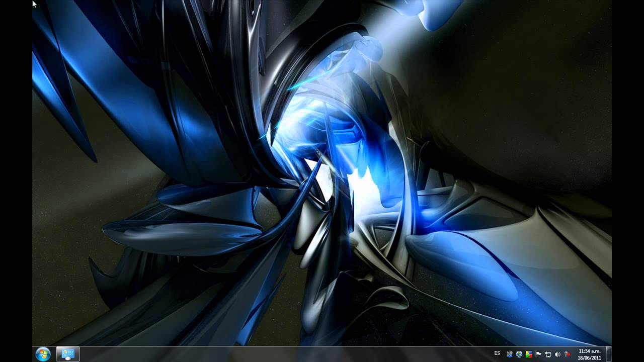
Task: Open the red tray icon beside clock
Action: pos(568,354)
